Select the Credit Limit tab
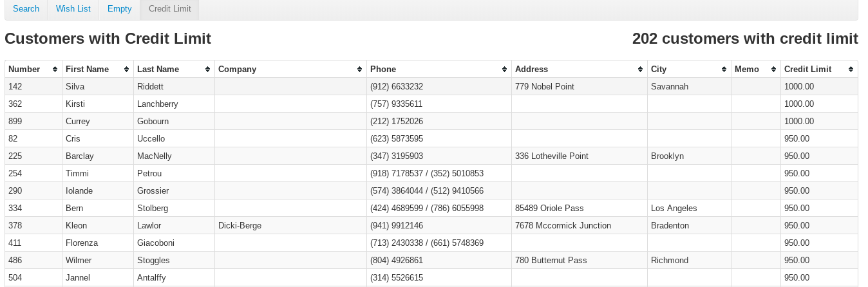The height and width of the screenshot is (287, 868). coord(169,9)
